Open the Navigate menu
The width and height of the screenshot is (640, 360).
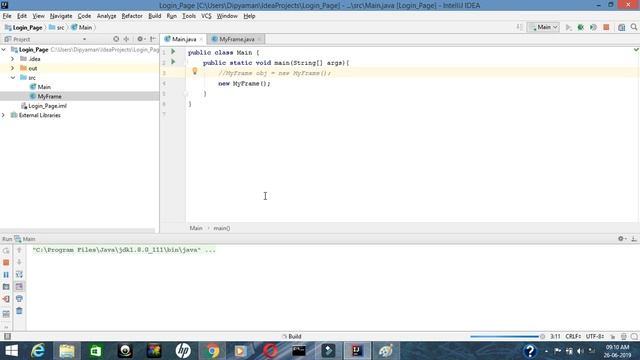[61, 16]
